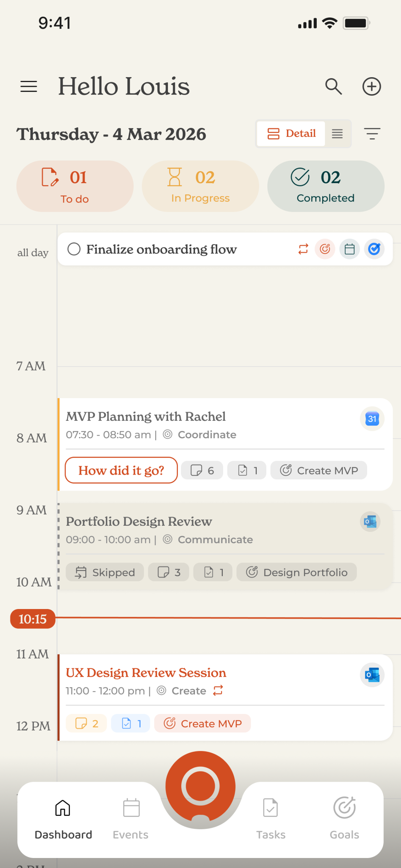Open Create MVP goal chip on UX Design Review

pyautogui.click(x=202, y=723)
